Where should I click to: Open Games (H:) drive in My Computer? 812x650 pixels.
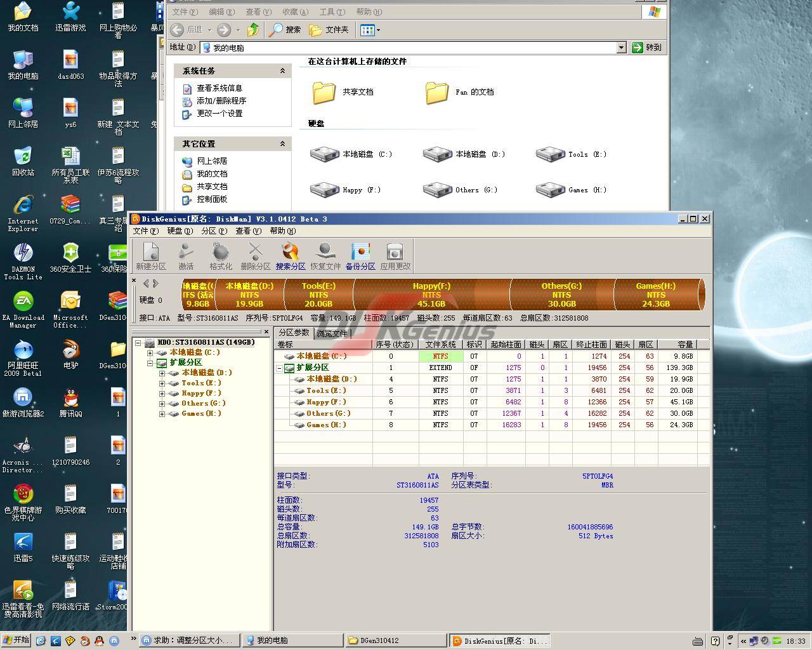pyautogui.click(x=571, y=190)
